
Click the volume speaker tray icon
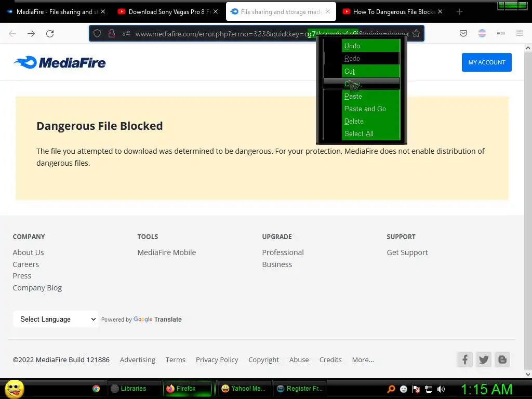coord(441,389)
